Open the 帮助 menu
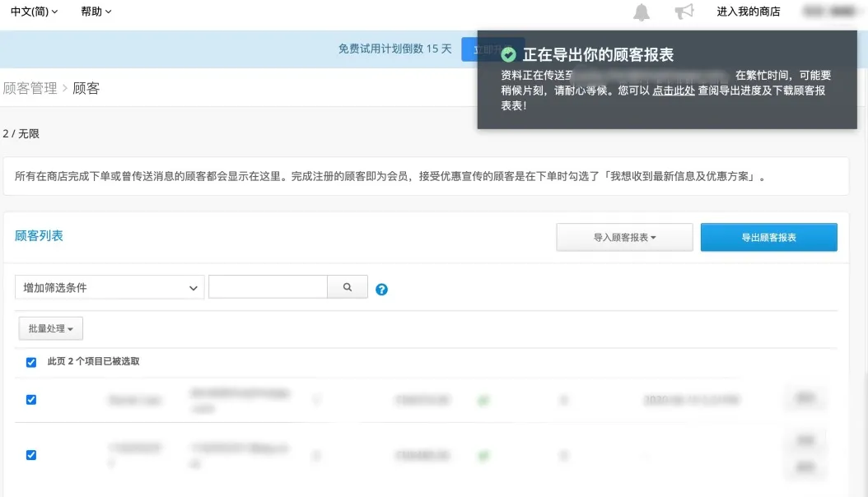This screenshot has width=868, height=497. pyautogui.click(x=96, y=11)
